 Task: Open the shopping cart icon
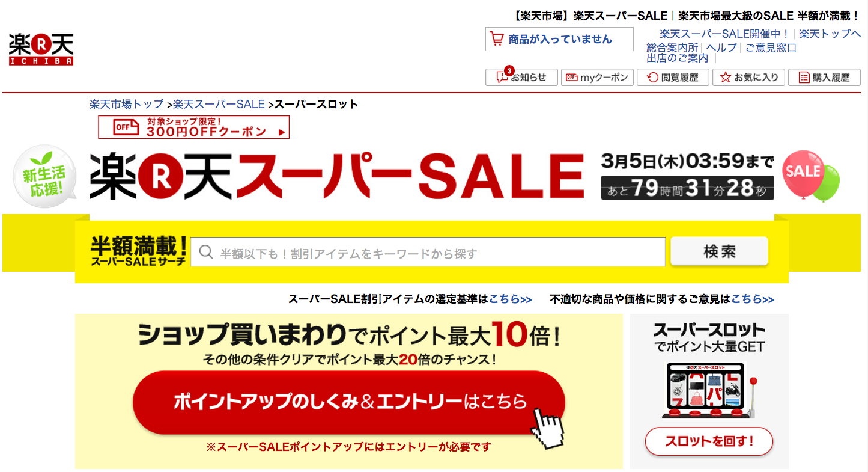click(497, 39)
